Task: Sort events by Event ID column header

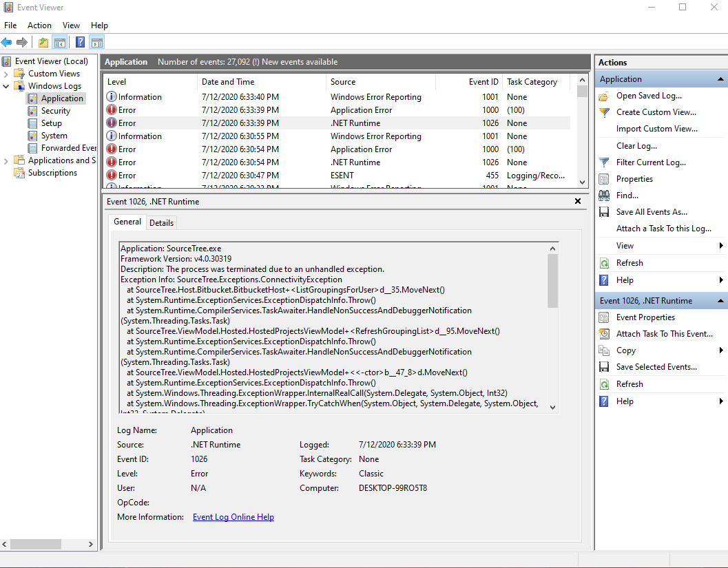Action: click(470, 82)
